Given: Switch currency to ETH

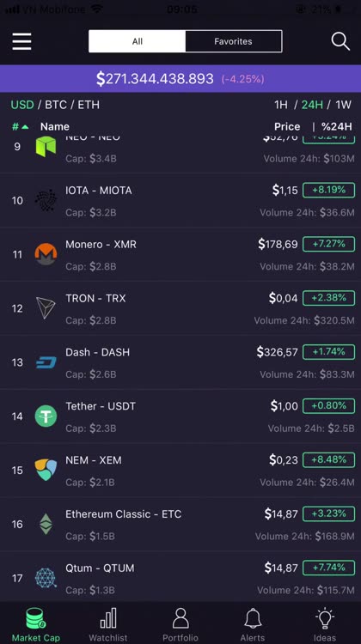Looking at the screenshot, I should pyautogui.click(x=89, y=105).
